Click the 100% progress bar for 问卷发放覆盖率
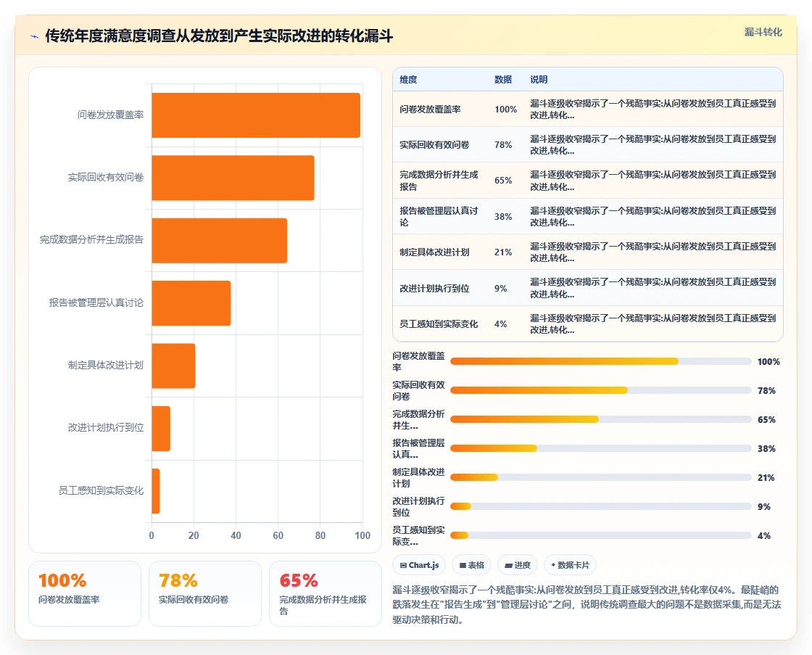This screenshot has width=812, height=655. pyautogui.click(x=601, y=361)
